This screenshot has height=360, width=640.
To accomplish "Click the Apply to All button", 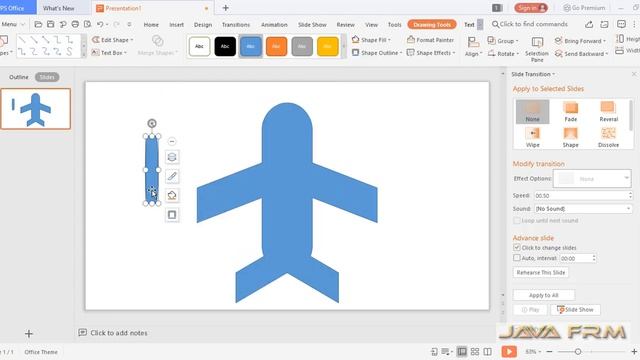I will (x=544, y=295).
